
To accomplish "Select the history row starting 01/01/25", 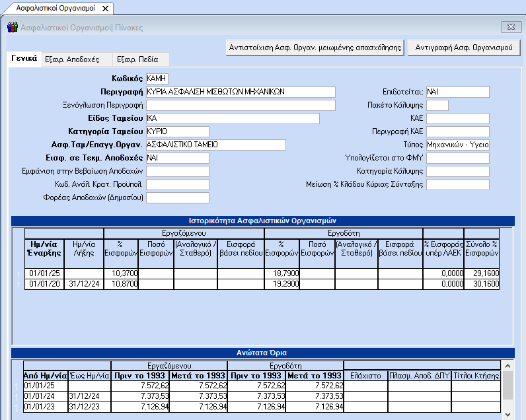I will pos(262,273).
